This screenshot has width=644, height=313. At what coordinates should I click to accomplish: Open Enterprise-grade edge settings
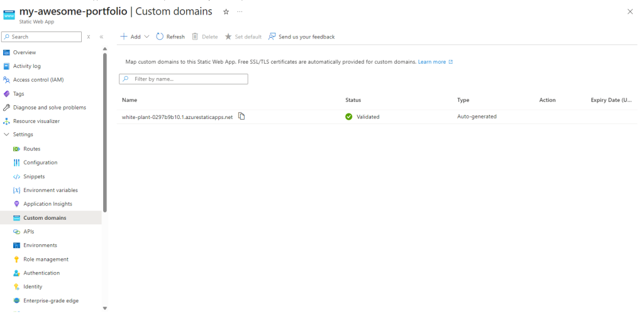[50, 300]
